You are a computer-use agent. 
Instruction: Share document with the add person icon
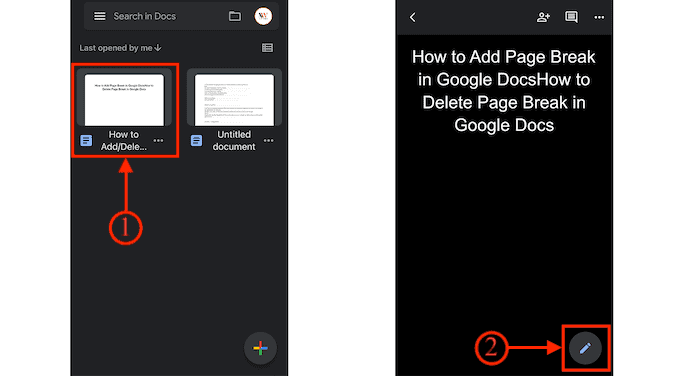point(543,17)
